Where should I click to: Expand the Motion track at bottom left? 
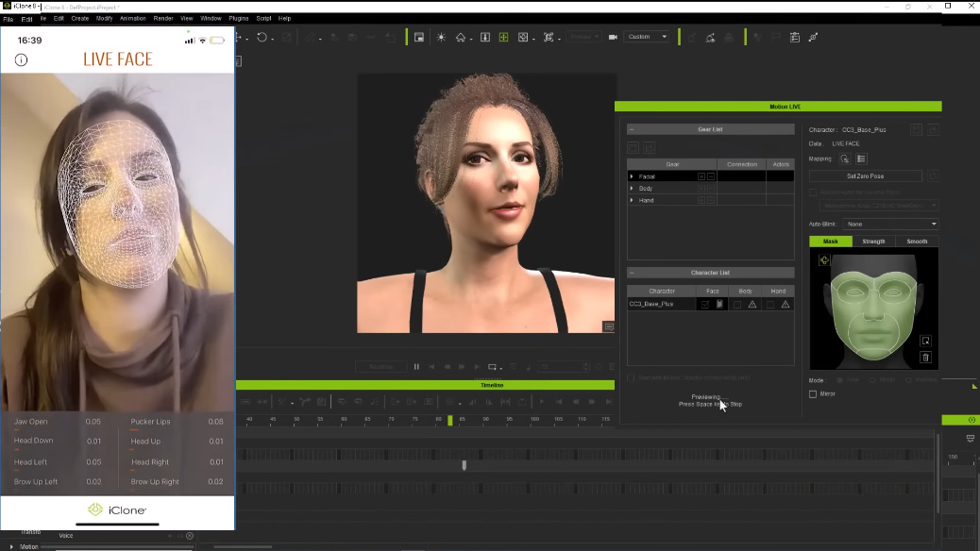click(x=11, y=546)
